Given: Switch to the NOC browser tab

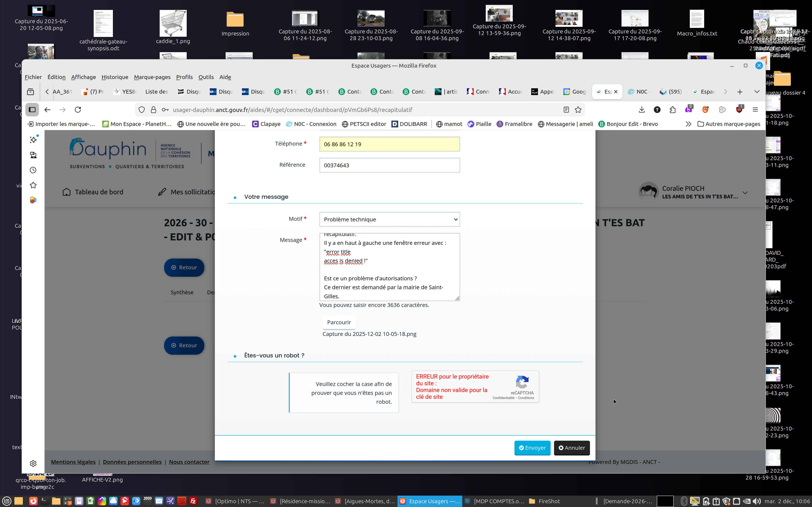Looking at the screenshot, I should click(639, 91).
